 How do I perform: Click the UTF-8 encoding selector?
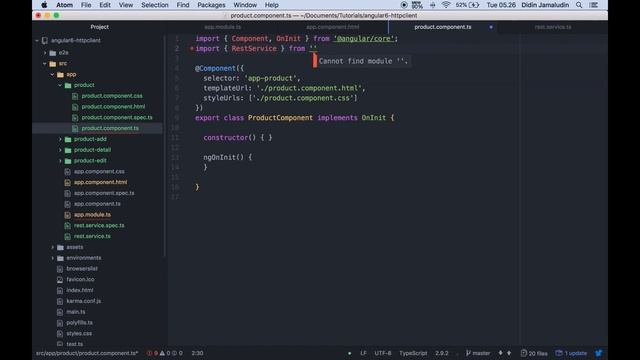[383, 353]
